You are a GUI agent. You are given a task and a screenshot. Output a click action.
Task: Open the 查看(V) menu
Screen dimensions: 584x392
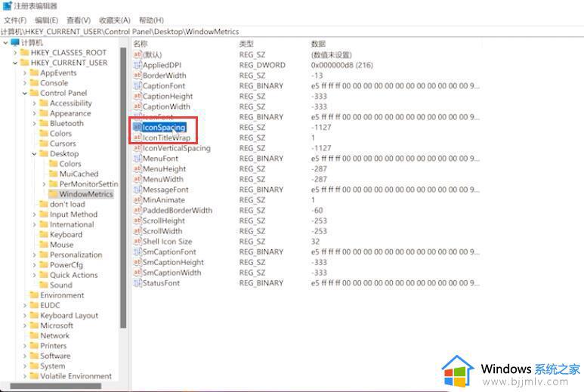pos(79,20)
